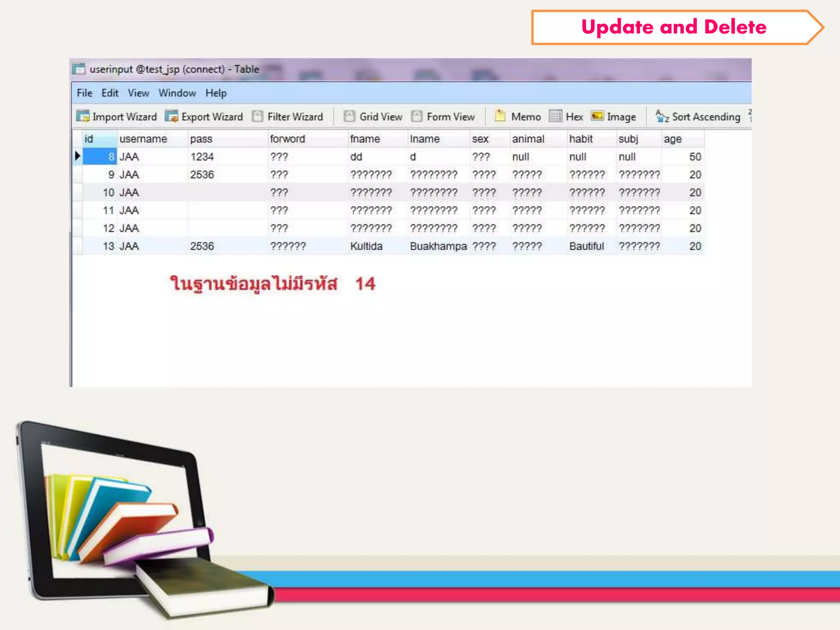Screen dimensions: 840x630
Task: Open the Image viewer icon
Action: 598,116
